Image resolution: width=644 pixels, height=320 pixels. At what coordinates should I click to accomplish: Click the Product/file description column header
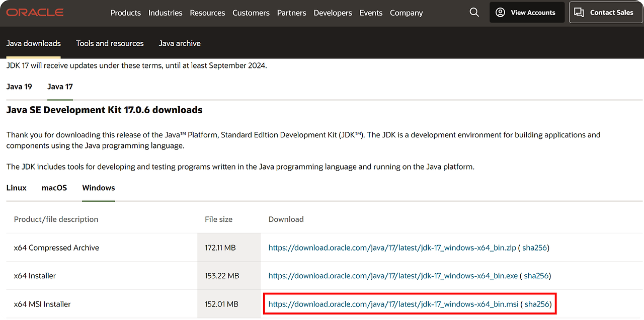(x=56, y=219)
